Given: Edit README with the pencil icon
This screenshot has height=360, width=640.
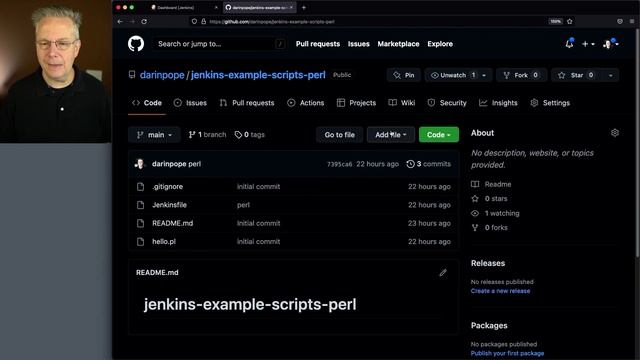Looking at the screenshot, I should pos(443,273).
